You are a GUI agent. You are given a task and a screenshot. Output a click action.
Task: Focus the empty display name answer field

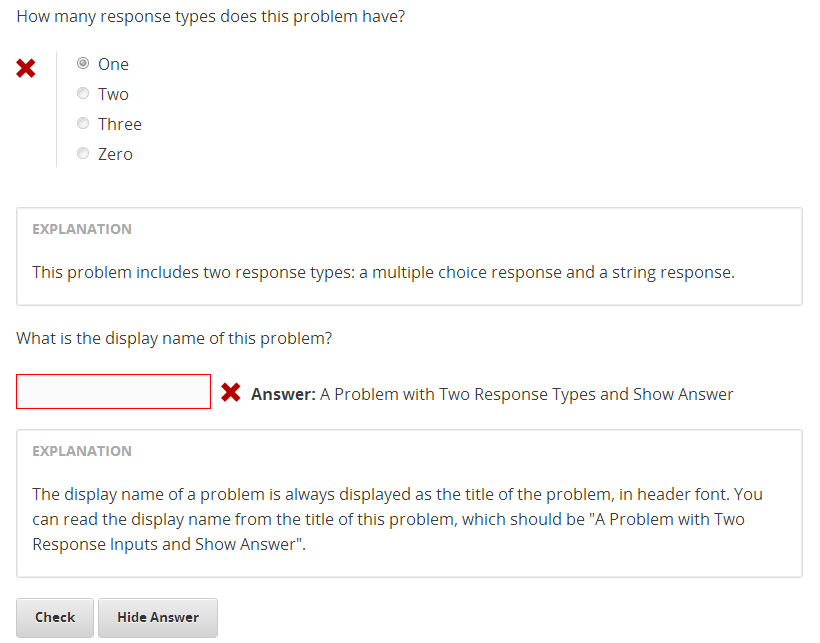(113, 392)
